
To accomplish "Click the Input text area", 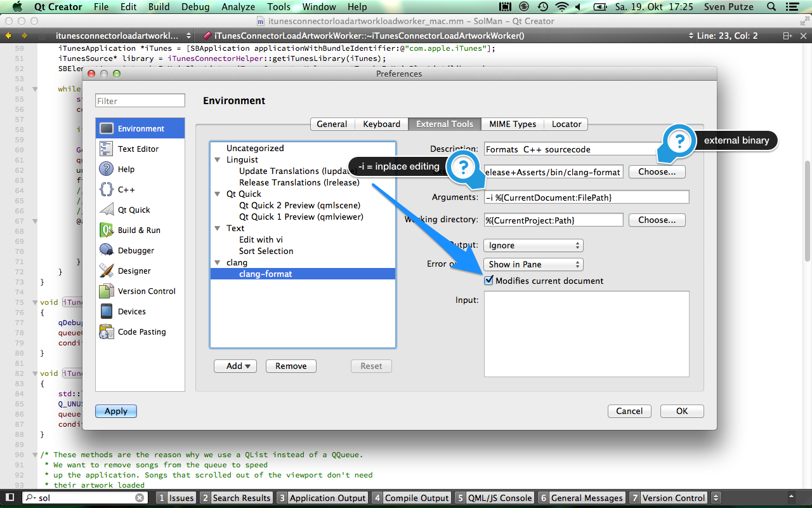I will [x=586, y=334].
